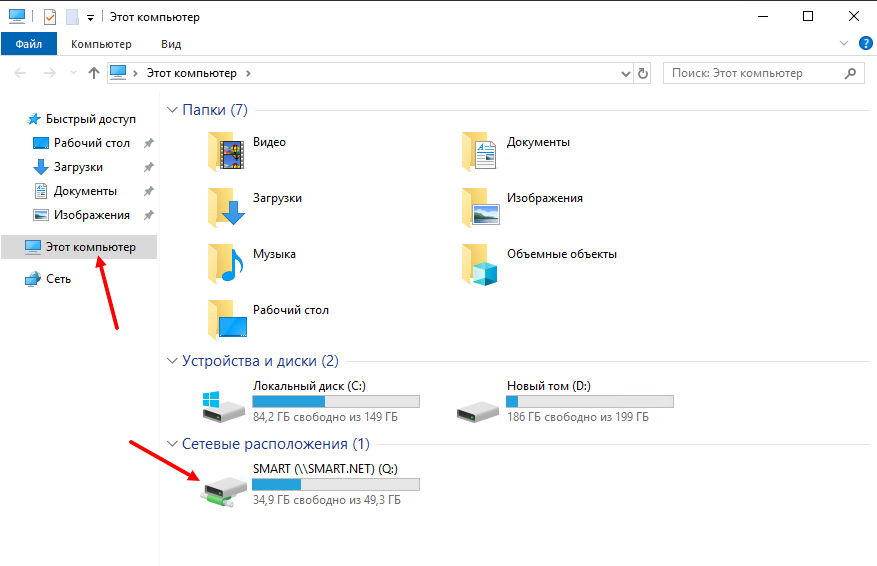The width and height of the screenshot is (877, 566).
Task: Click the help question mark icon
Action: coord(866,44)
